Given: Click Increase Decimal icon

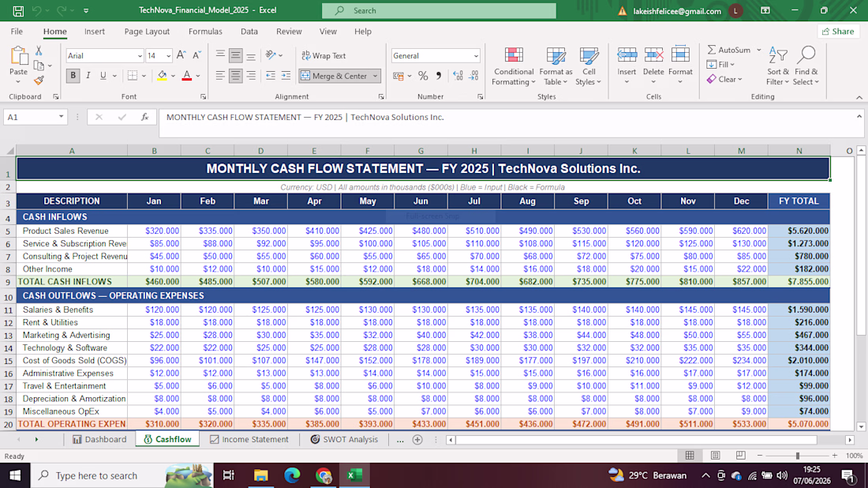Looking at the screenshot, I should (458, 76).
